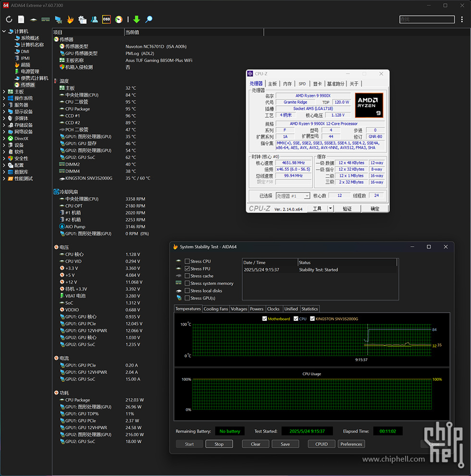This screenshot has width=471, height=476.
Task: Expand the 操作系统 tree node
Action: click(x=4, y=98)
